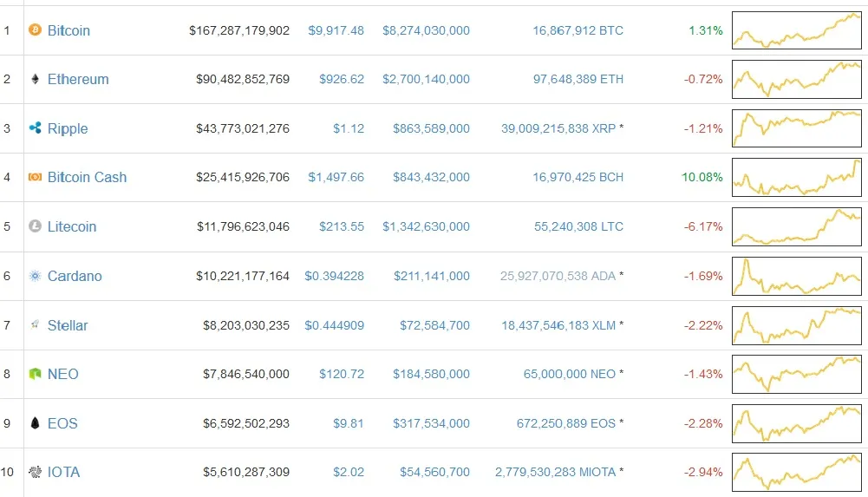868x497 pixels.
Task: Open Bitcoin 7-day price sparkline chart
Action: click(797, 29)
